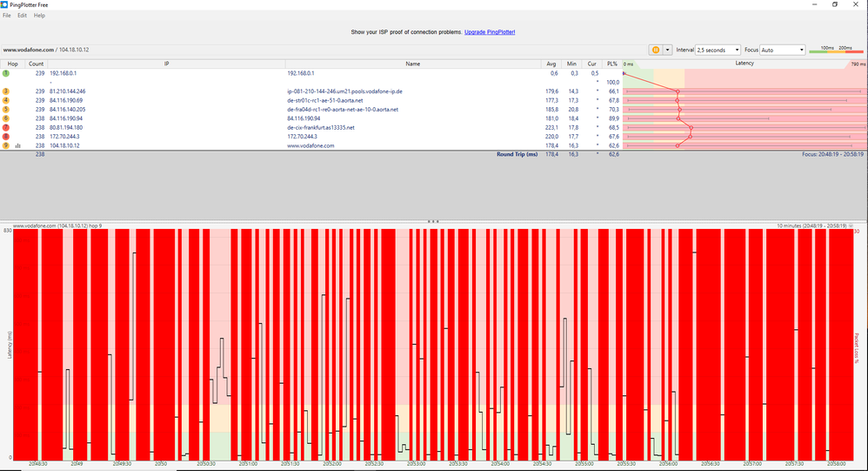Select the red hop 7 status icon
Image resolution: width=868 pixels, height=471 pixels.
click(x=6, y=127)
